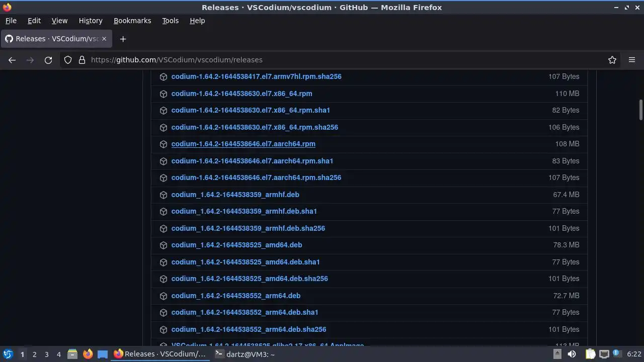The height and width of the screenshot is (362, 644).
Task: Bookmark this page with the star icon
Action: click(612, 60)
